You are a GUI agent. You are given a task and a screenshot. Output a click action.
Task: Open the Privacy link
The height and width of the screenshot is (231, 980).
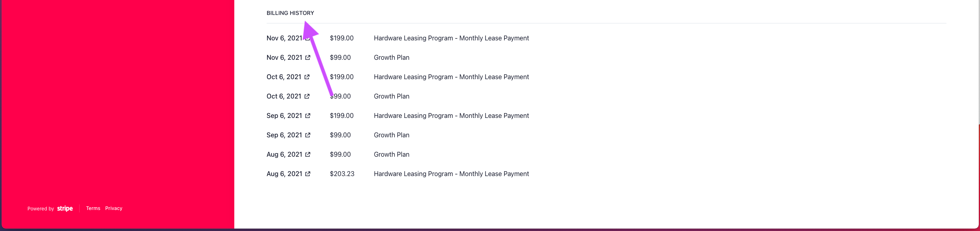click(114, 208)
